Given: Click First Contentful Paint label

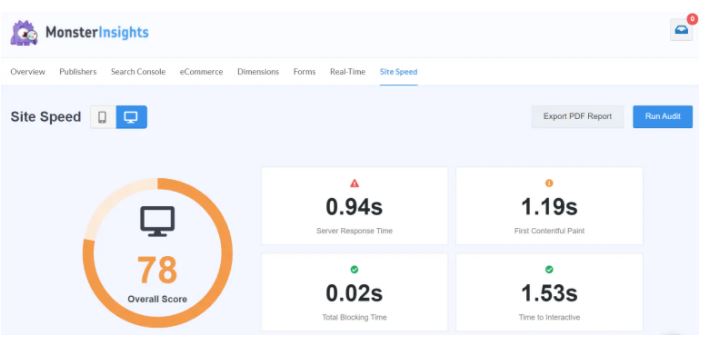Looking at the screenshot, I should [x=549, y=231].
